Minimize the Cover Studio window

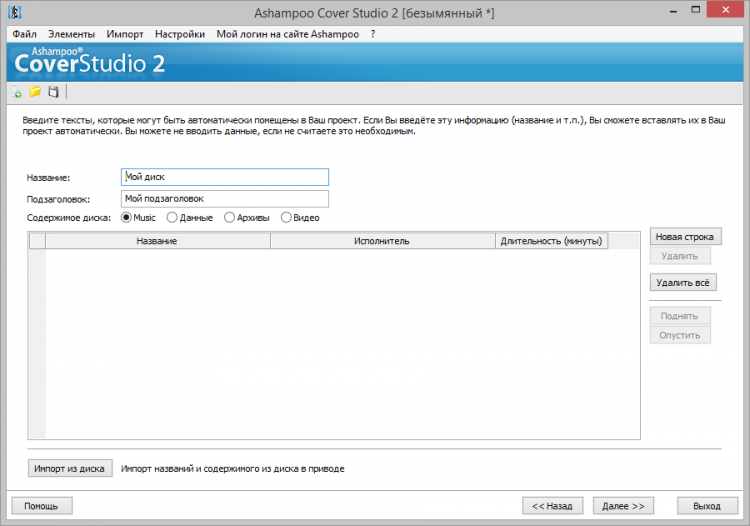(673, 10)
